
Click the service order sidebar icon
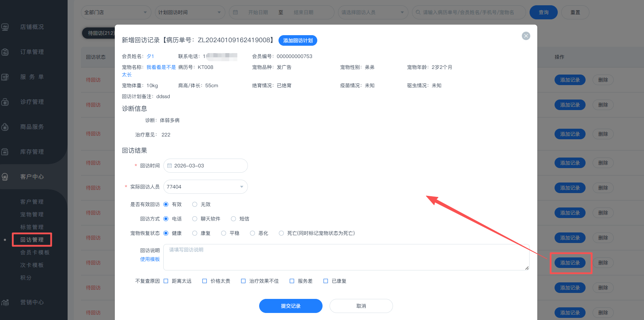(5, 77)
